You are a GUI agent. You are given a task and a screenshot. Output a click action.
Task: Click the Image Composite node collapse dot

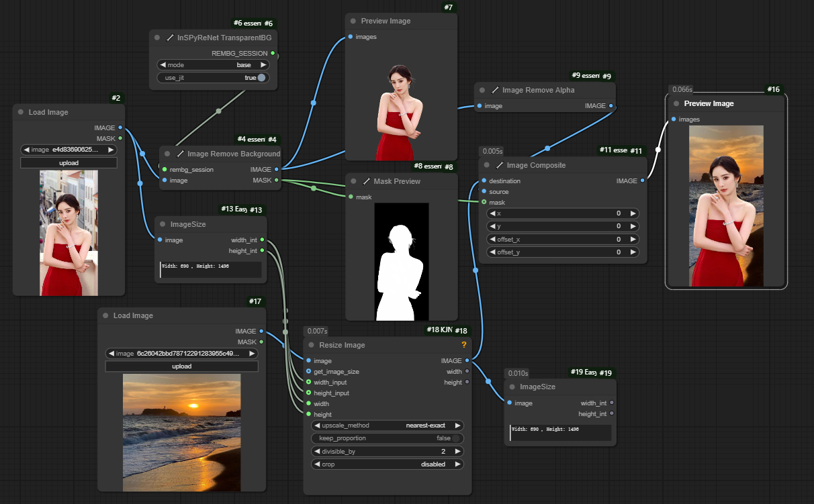(487, 165)
